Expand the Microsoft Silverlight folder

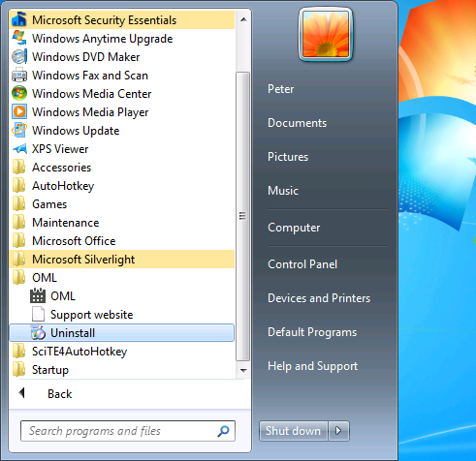[122, 260]
